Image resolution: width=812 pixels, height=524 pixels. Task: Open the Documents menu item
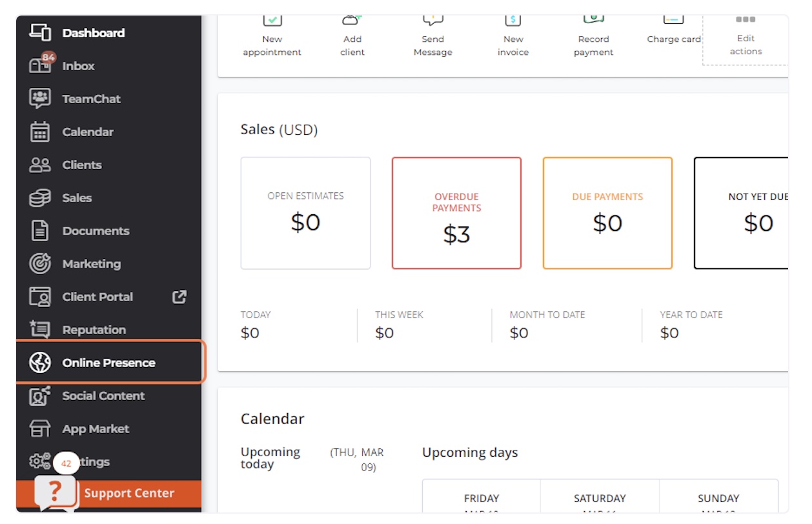point(96,231)
